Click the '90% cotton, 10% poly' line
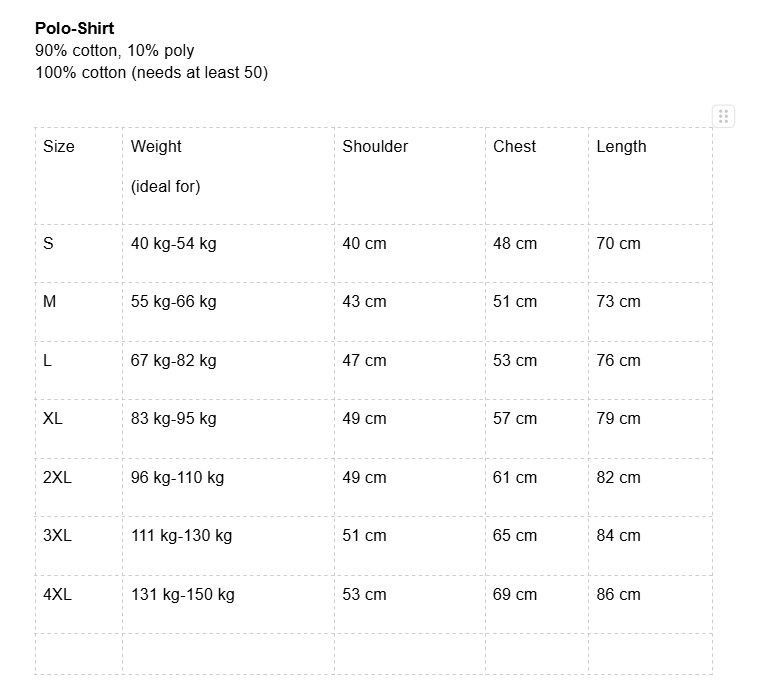 tap(114, 50)
